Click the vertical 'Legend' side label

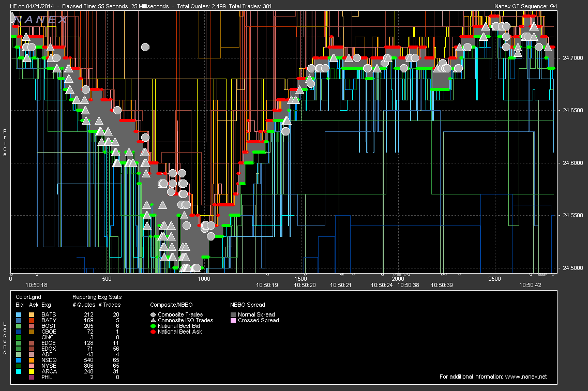(x=5, y=338)
